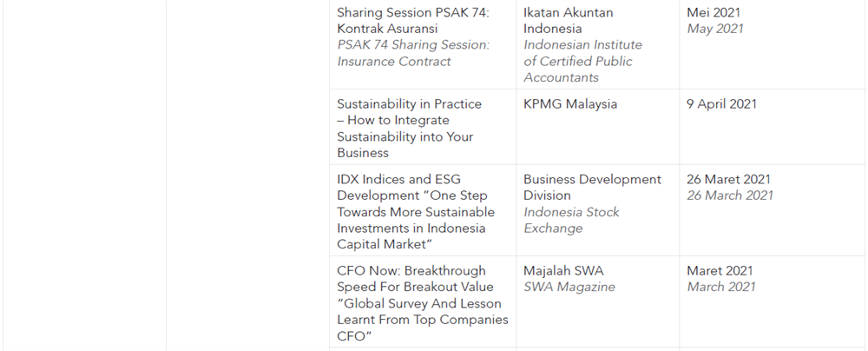Click the CFO Now Breakthrough Speed title
Screen dimensions: 868x351
(x=415, y=279)
